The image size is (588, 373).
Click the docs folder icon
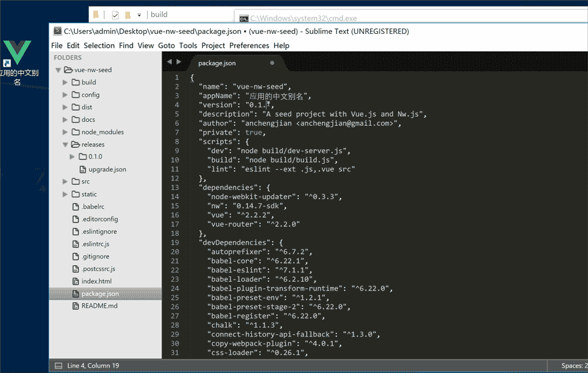click(76, 119)
